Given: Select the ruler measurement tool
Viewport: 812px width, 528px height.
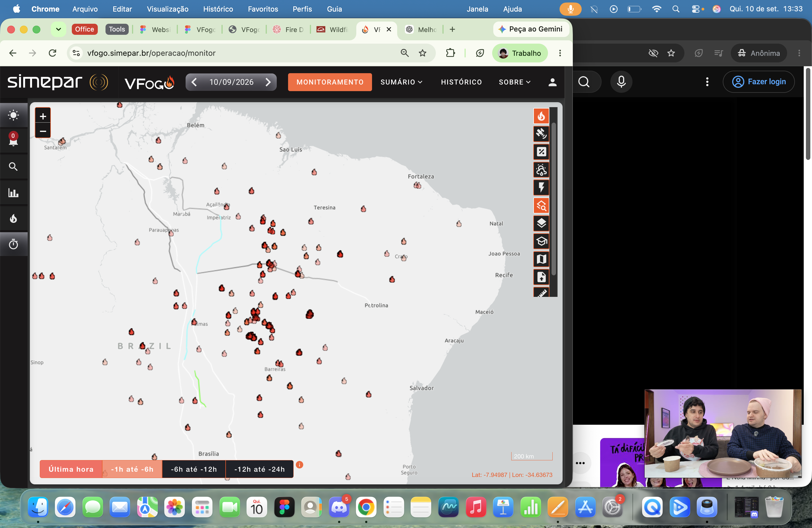Looking at the screenshot, I should 541,292.
